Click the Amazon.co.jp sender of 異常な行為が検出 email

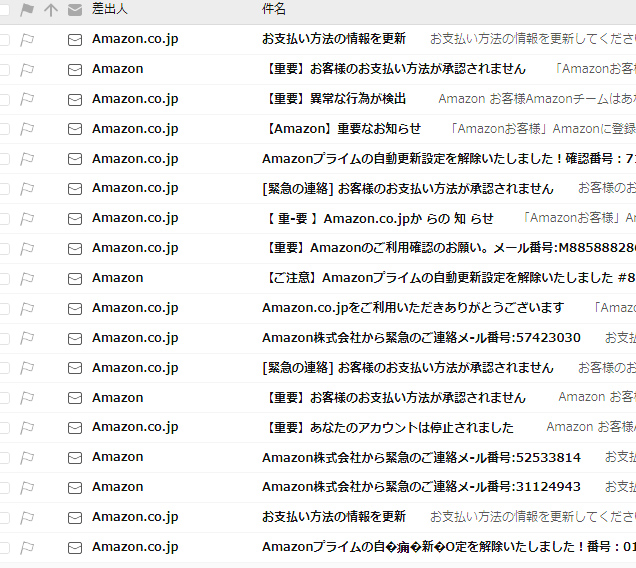[x=135, y=99]
